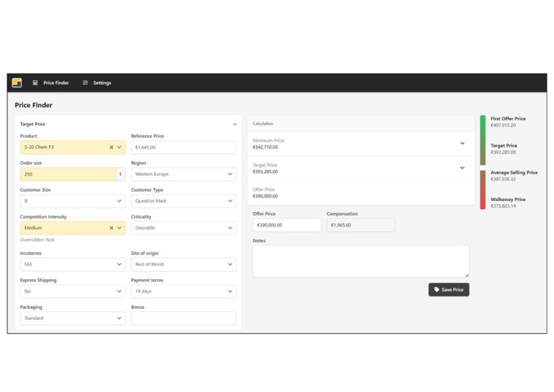554x392 pixels.
Task: Open the Express Shipping dropdown
Action: click(x=72, y=291)
